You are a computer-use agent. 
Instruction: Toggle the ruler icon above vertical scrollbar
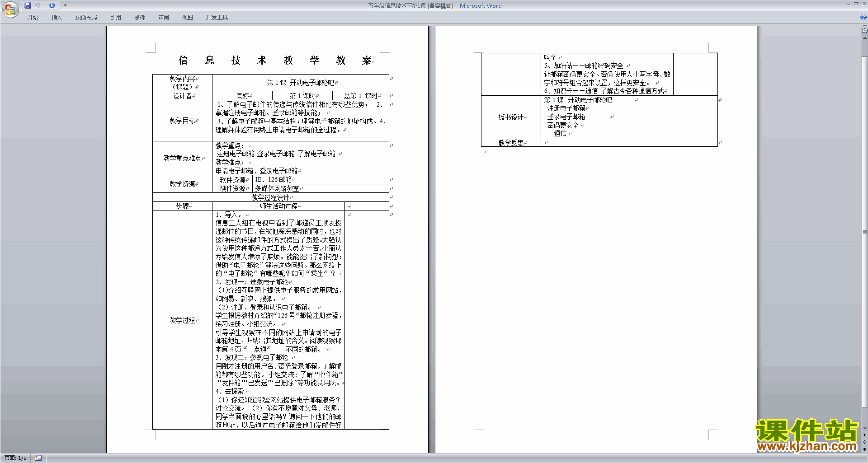864,31
